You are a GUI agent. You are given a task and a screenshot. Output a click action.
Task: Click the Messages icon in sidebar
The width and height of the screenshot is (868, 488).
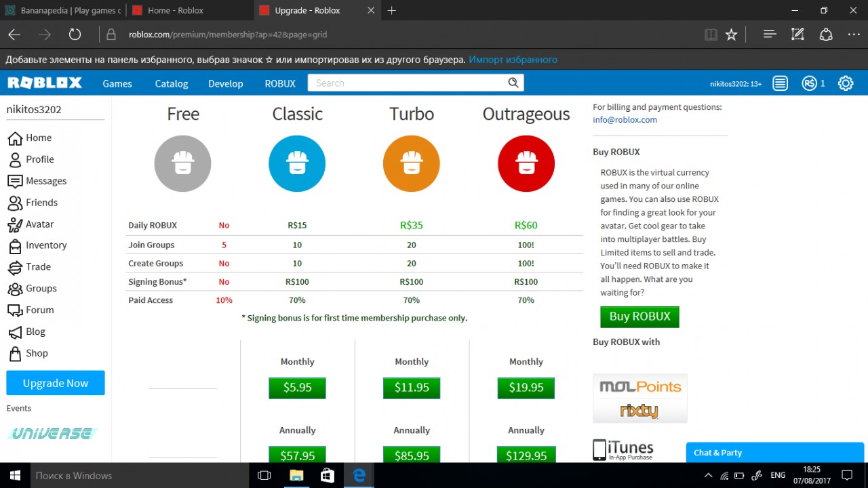pos(15,181)
